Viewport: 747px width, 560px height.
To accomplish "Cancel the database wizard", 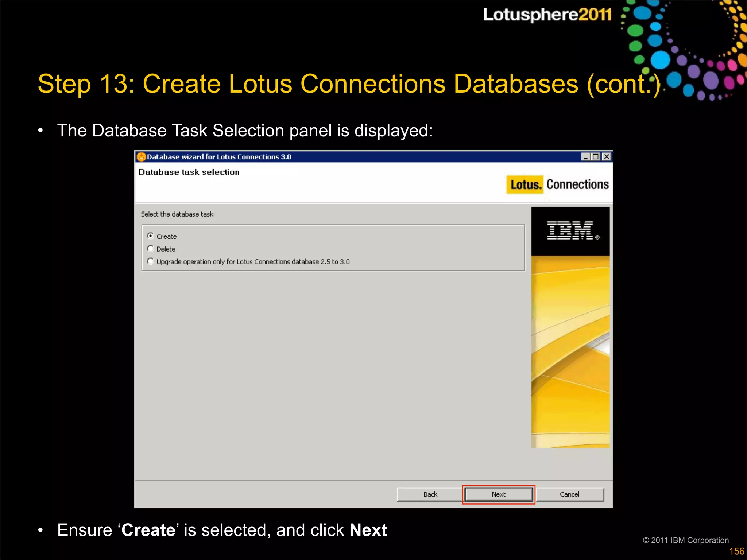I will 570,494.
